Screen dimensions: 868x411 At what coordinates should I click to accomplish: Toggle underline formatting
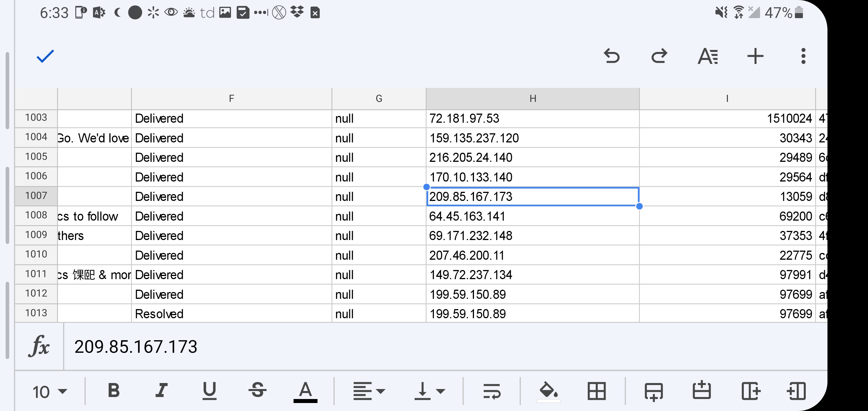click(x=209, y=391)
